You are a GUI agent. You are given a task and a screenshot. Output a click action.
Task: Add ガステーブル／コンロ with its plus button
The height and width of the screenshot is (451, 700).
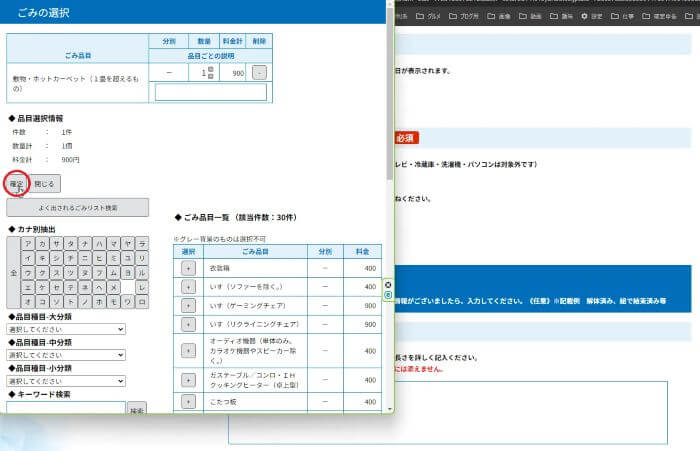click(188, 380)
